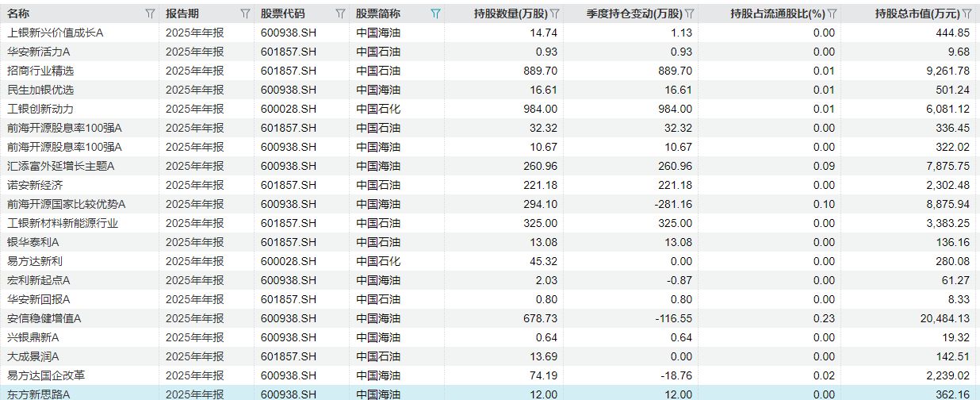Select the fund 汇添富外延增长主题A
Image resolution: width=980 pixels, height=400 pixels.
(x=61, y=166)
